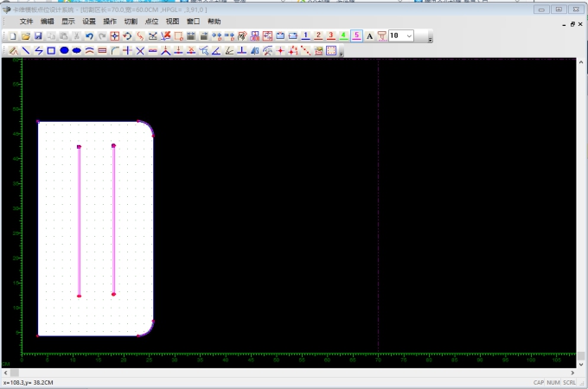Open the 操作 menu
The width and height of the screenshot is (588, 389).
[x=110, y=22]
